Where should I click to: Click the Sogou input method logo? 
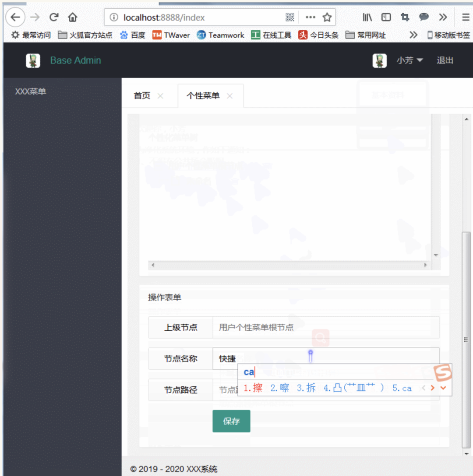click(442, 373)
